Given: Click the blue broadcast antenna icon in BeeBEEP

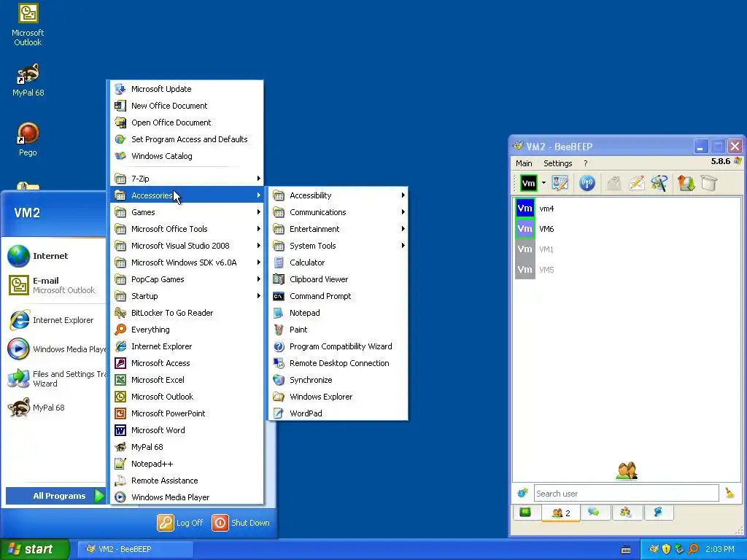Looking at the screenshot, I should 587,183.
